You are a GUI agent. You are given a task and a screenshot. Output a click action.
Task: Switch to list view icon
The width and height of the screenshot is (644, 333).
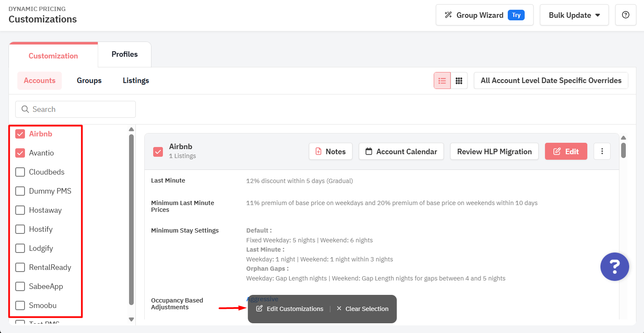point(442,80)
